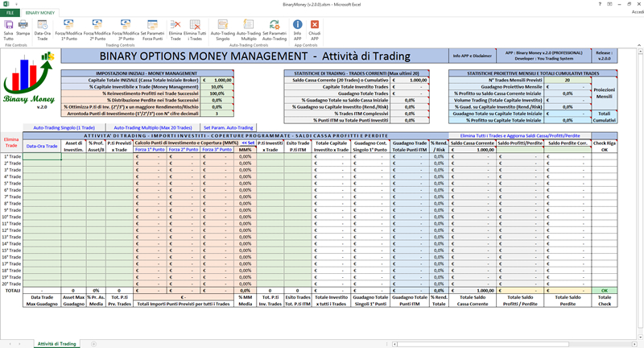Click Auto-Trading Singolo (1 Trade) button

coord(64,128)
